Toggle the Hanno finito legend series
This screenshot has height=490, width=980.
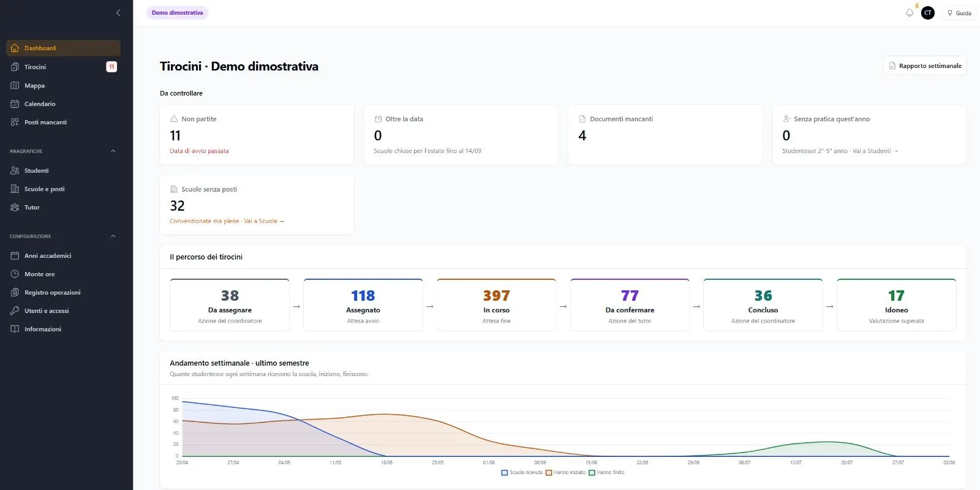tap(606, 473)
